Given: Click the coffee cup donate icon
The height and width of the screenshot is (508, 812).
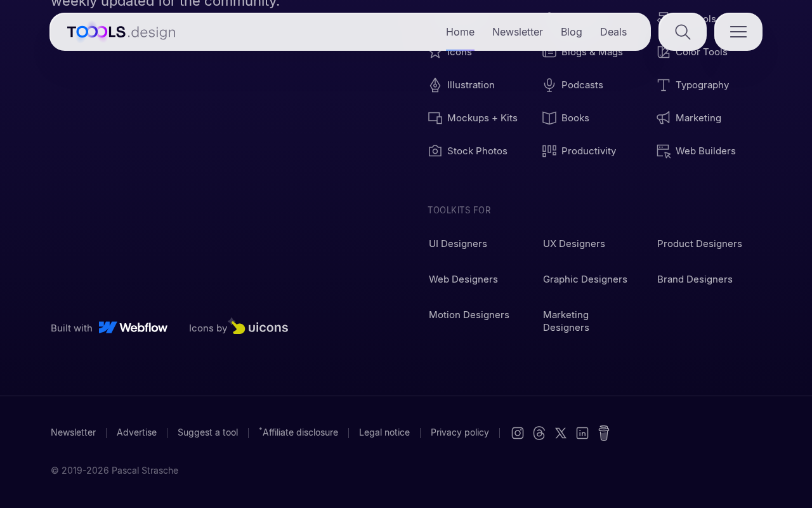Looking at the screenshot, I should tap(604, 433).
